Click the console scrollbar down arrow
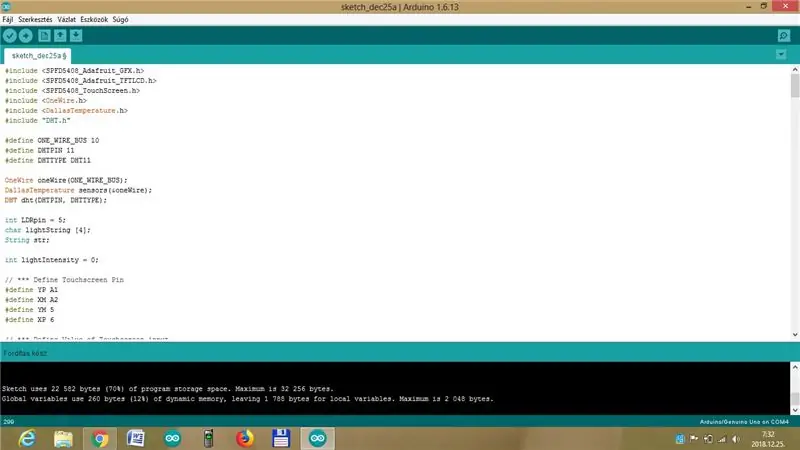Viewport: 800px width, 450px height. (x=795, y=410)
